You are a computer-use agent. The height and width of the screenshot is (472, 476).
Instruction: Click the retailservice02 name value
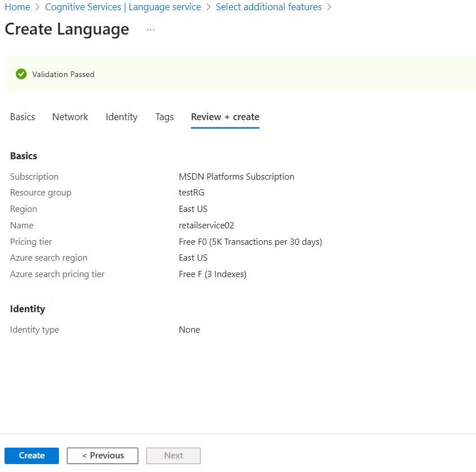pos(206,225)
